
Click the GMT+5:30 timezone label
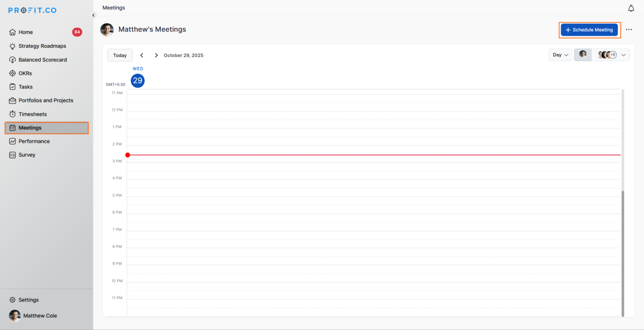coord(116,85)
